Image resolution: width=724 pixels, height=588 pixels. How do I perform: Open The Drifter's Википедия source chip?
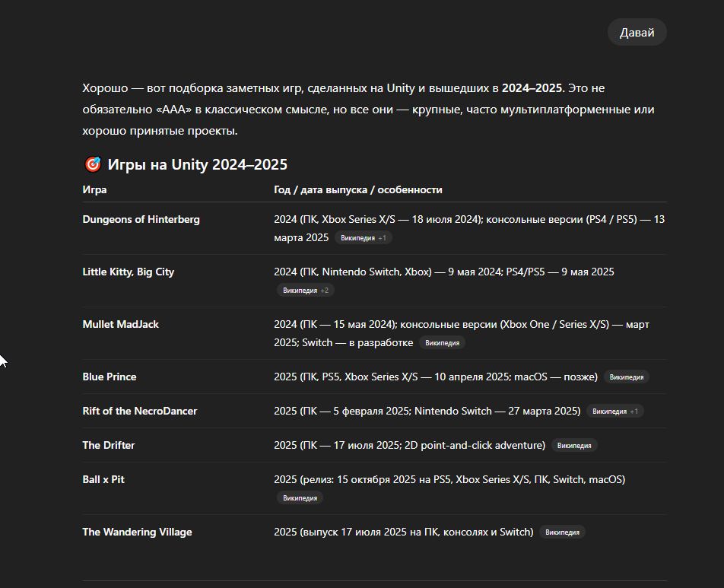click(x=574, y=446)
